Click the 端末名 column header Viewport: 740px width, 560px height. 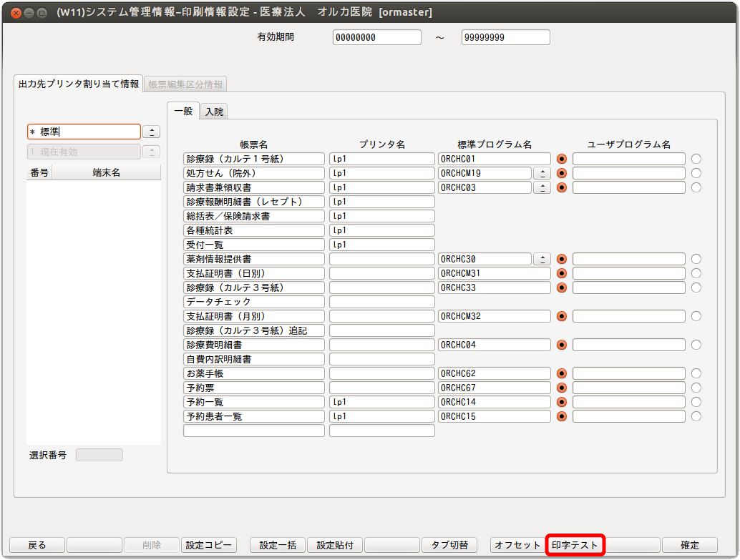click(106, 172)
